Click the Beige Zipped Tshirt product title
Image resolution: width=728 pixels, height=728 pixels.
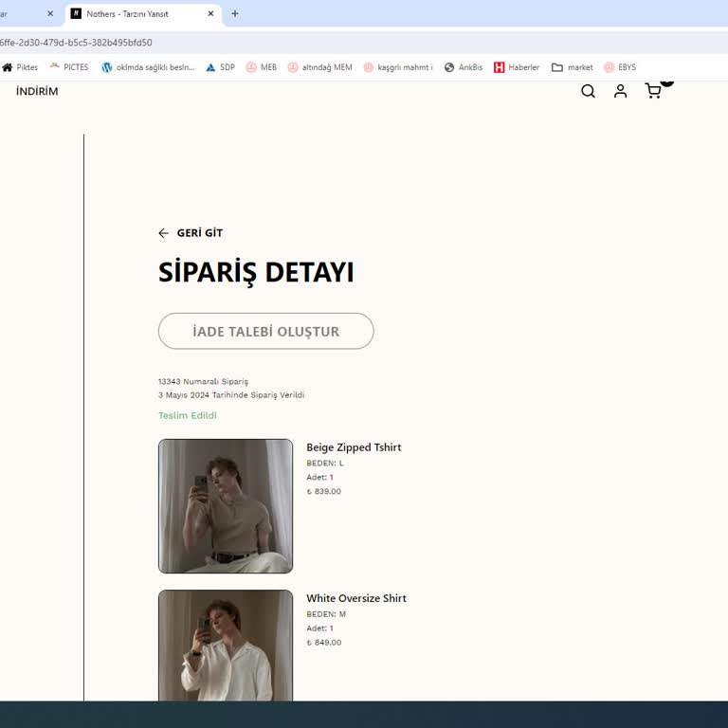tap(354, 447)
